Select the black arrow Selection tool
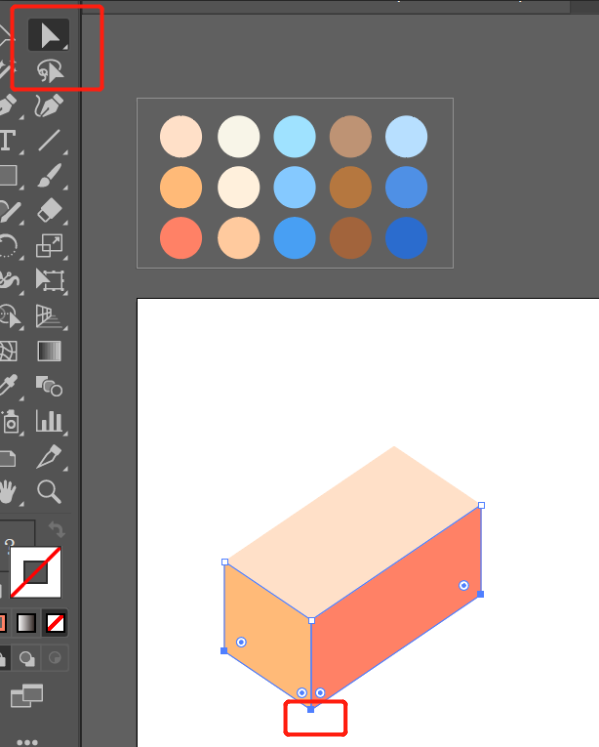The image size is (599, 747). 48,35
